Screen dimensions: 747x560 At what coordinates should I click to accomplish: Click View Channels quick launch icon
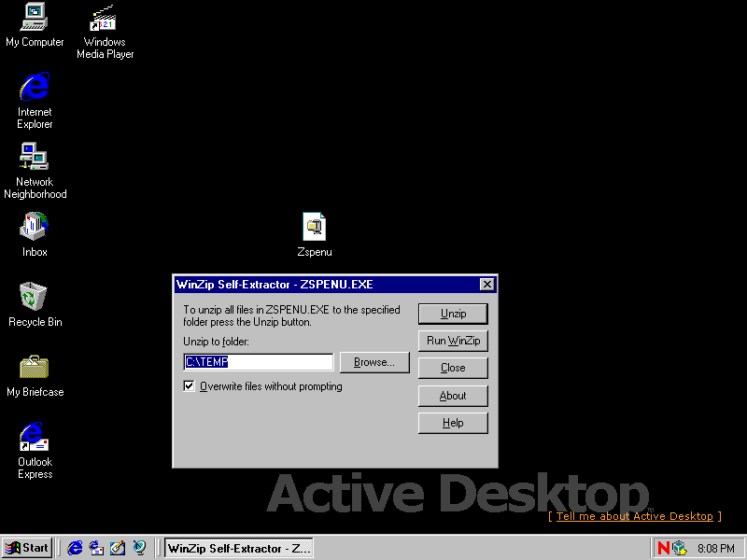click(x=139, y=548)
